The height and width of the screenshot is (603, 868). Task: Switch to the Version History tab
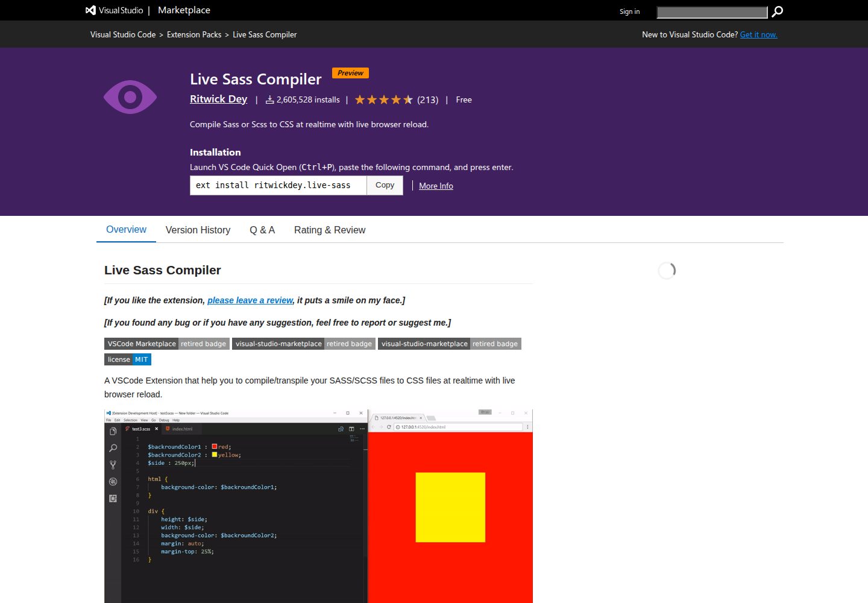click(198, 230)
